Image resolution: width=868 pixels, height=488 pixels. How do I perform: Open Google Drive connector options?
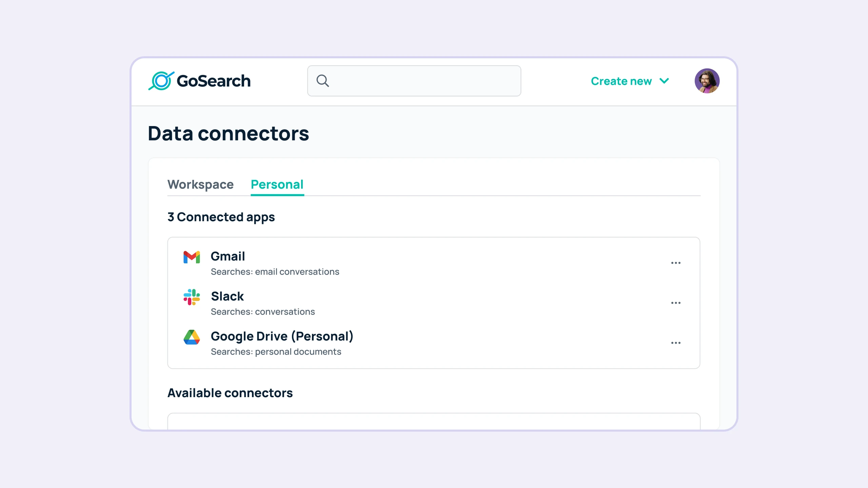[x=676, y=342]
